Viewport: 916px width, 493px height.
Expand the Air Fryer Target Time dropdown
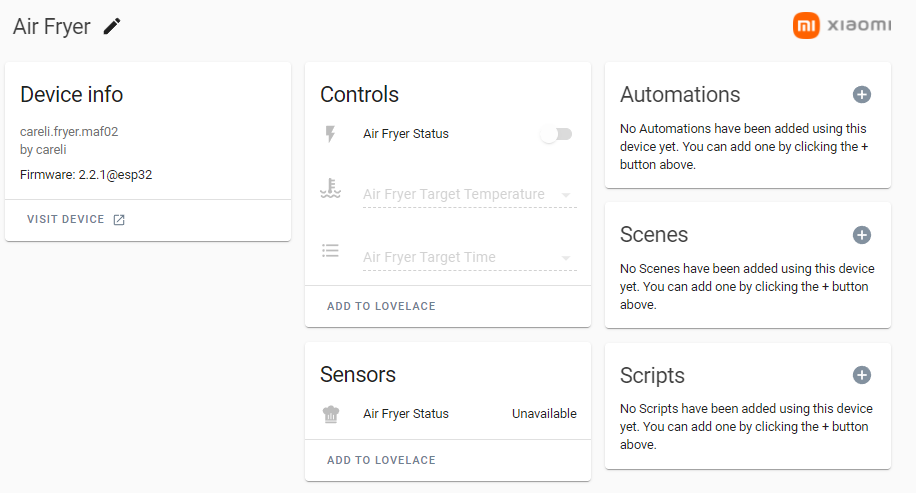pos(469,257)
